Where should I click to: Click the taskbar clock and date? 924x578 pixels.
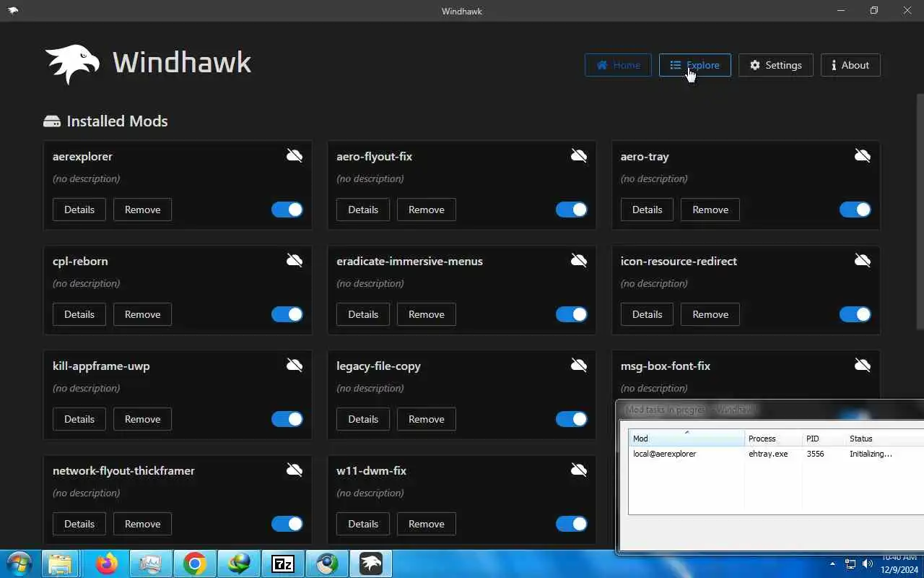900,564
